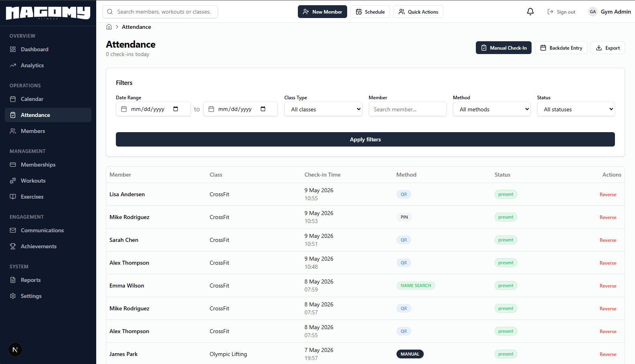
Task: Reverse James Park's check-in
Action: click(608, 354)
